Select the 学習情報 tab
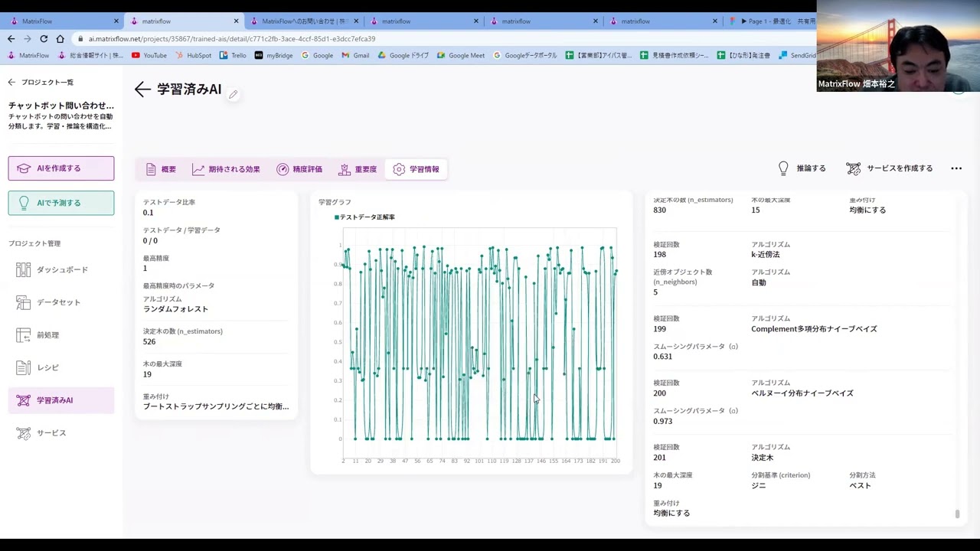Image resolution: width=980 pixels, height=551 pixels. coord(416,169)
